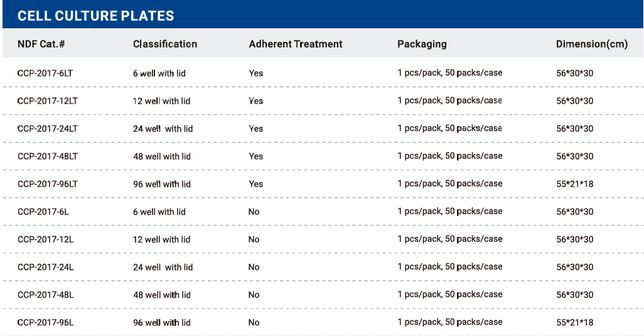Select packaging text in the CCP-2017-12L row
Image resolution: width=644 pixels, height=336 pixels.
(x=449, y=239)
